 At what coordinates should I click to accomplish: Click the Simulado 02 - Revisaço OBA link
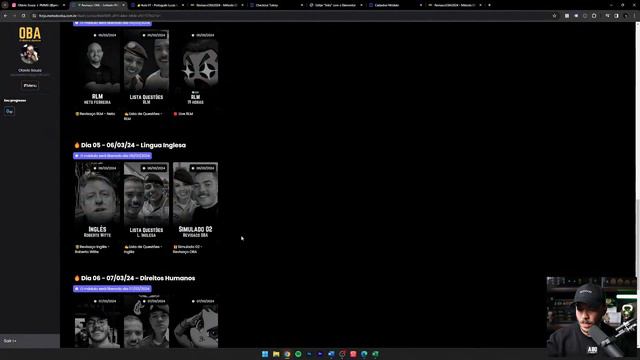coord(187,249)
